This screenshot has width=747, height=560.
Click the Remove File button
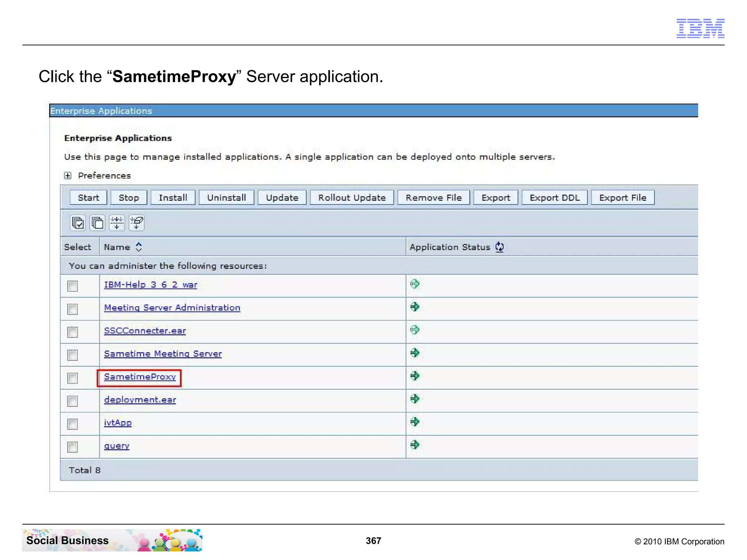[434, 198]
